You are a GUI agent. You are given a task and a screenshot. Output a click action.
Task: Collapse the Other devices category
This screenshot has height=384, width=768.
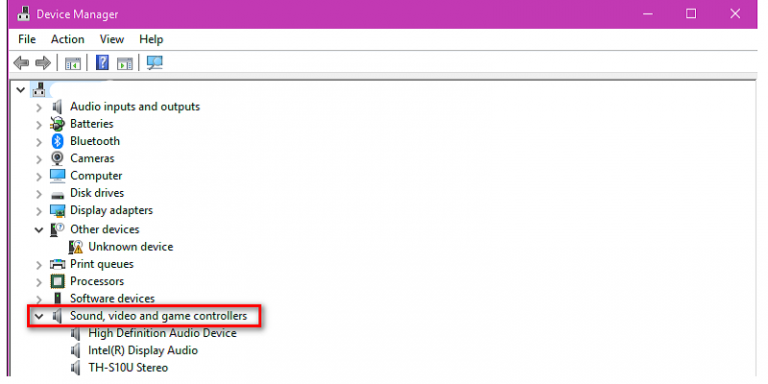click(x=39, y=230)
